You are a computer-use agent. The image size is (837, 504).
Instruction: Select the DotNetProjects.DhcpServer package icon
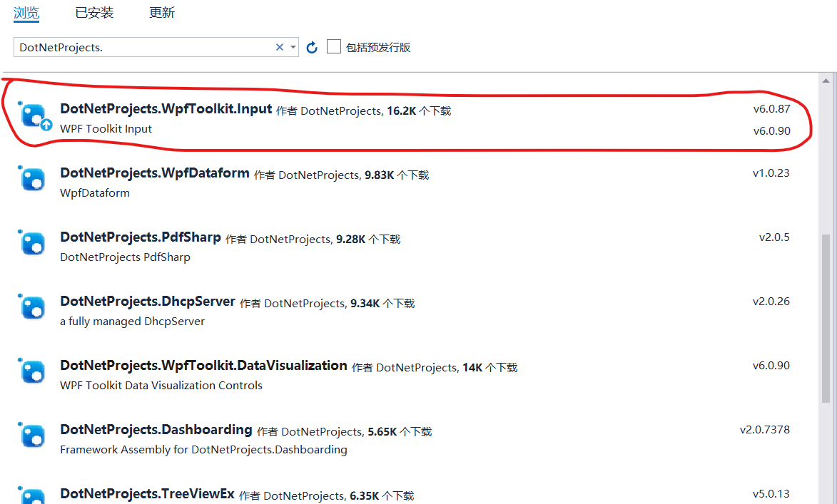pos(32,307)
